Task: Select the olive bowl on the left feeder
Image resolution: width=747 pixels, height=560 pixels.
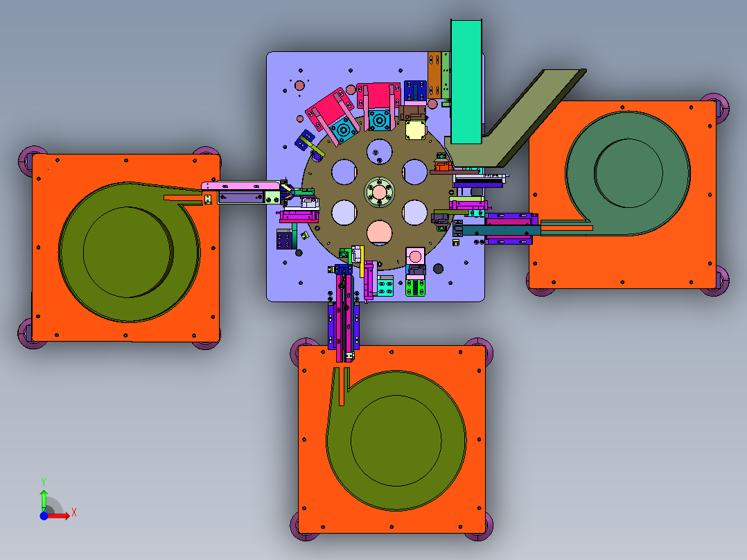Action: 130,252
